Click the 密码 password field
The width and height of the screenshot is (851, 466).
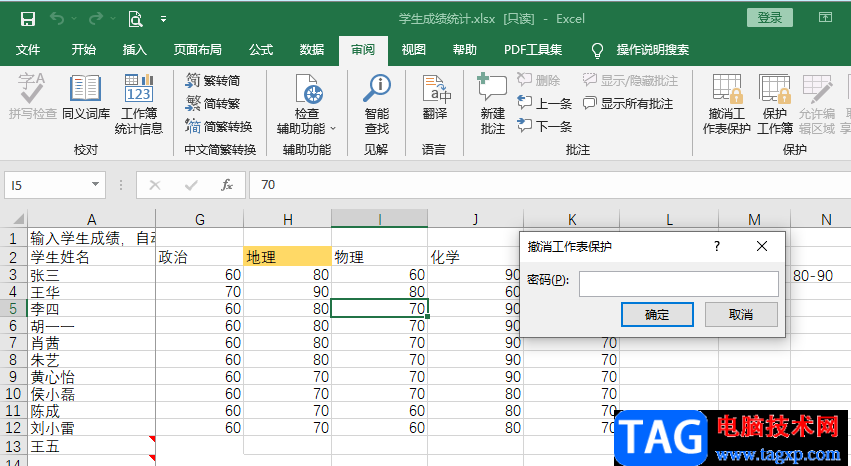(x=678, y=284)
